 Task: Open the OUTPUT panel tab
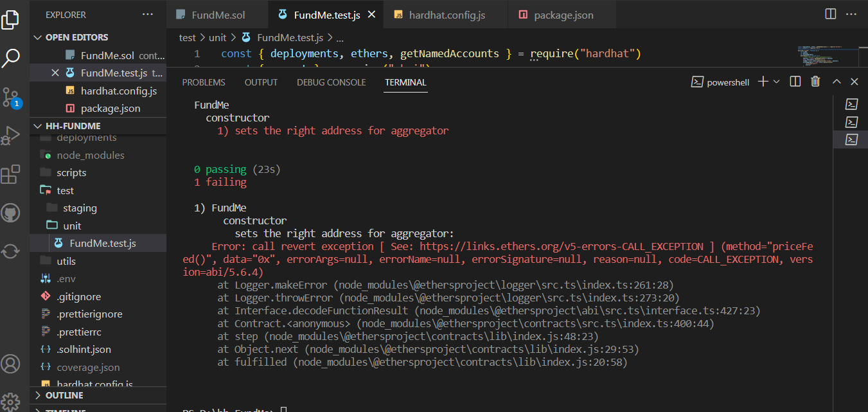point(261,82)
